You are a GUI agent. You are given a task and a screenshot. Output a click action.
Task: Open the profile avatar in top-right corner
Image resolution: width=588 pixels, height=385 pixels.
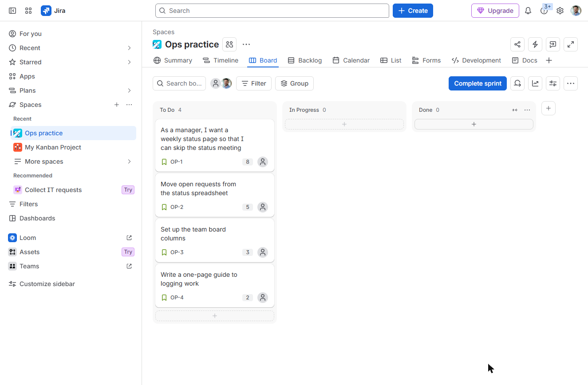tap(576, 11)
